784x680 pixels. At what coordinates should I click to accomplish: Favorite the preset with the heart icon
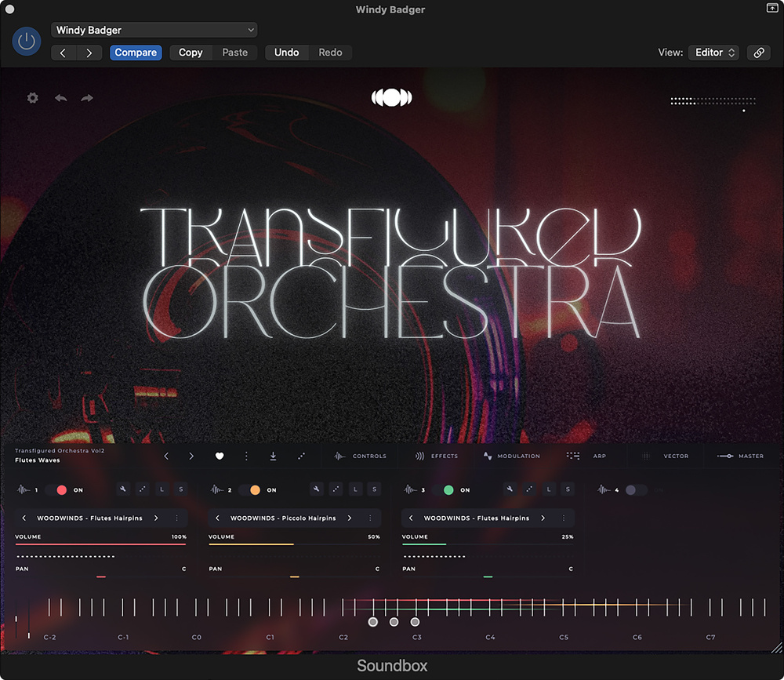220,456
